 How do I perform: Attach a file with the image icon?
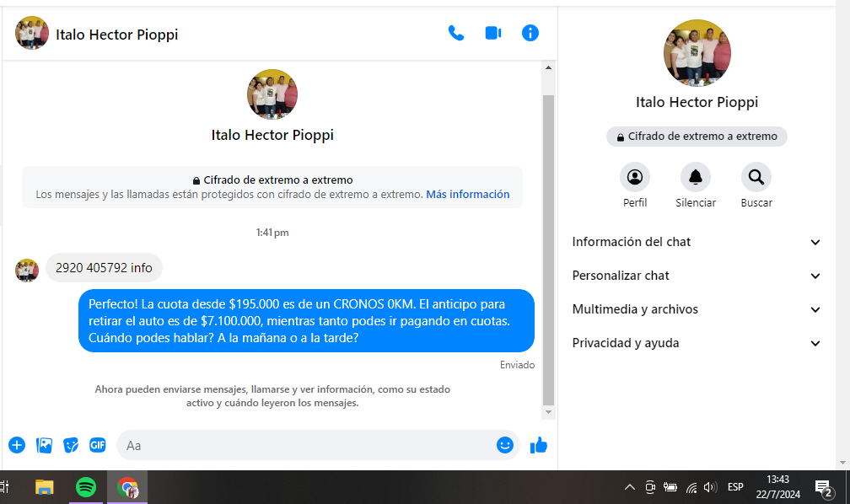pos(45,445)
